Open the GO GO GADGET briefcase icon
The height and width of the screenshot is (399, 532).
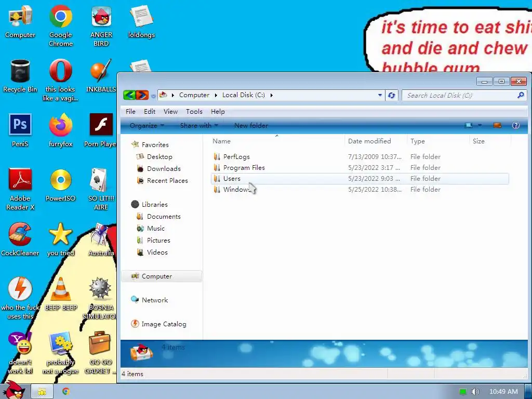[x=100, y=353]
